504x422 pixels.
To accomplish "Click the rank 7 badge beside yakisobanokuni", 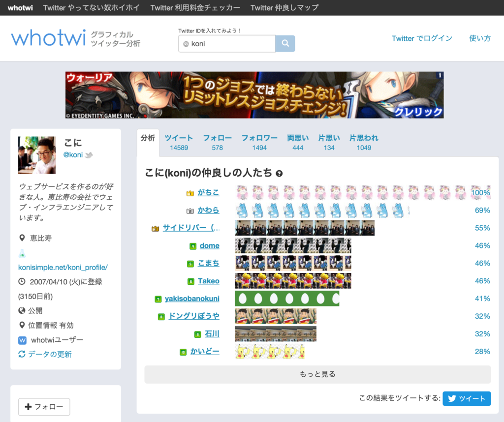I will [158, 300].
